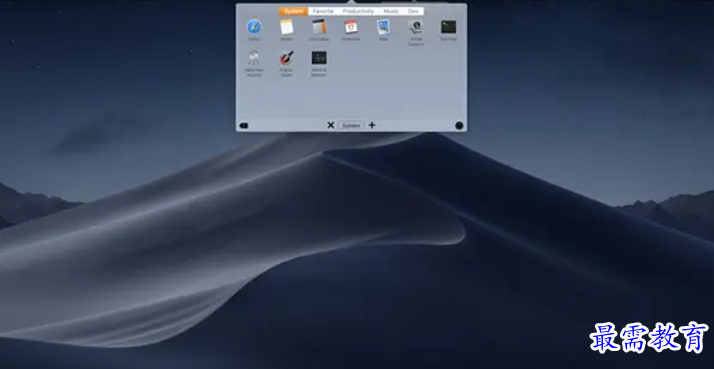Switch to the Favorite tab
714x369 pixels.
[323, 11]
